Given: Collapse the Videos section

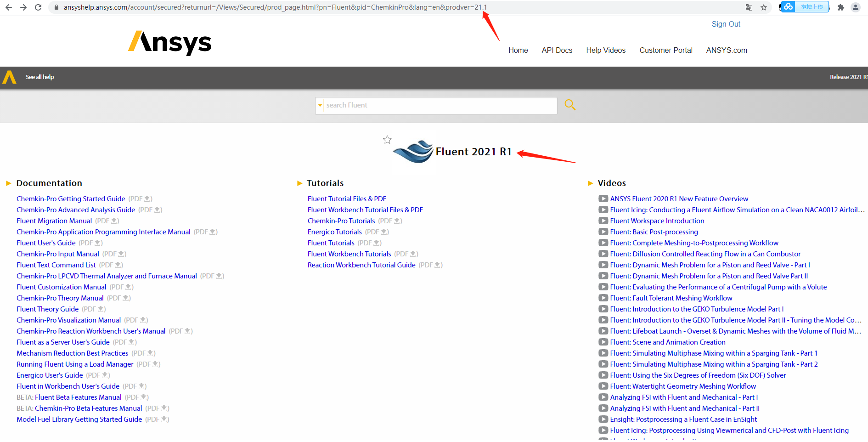Looking at the screenshot, I should [590, 183].
